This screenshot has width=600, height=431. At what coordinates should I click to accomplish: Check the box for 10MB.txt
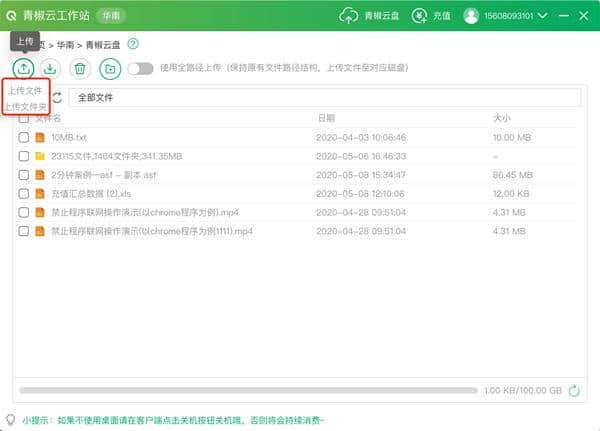[24, 137]
